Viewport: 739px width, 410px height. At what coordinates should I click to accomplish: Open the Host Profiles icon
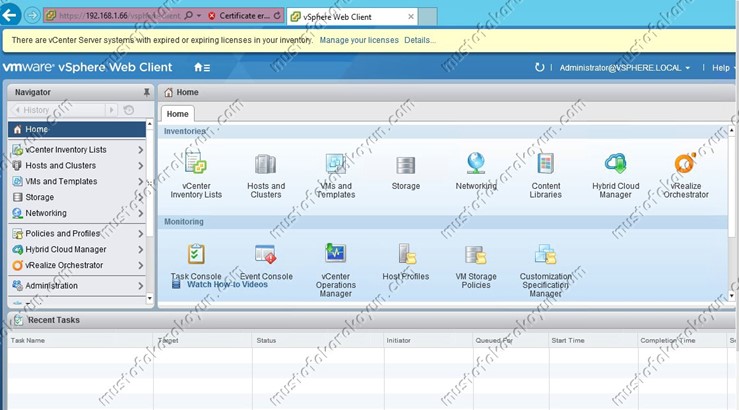click(x=406, y=254)
